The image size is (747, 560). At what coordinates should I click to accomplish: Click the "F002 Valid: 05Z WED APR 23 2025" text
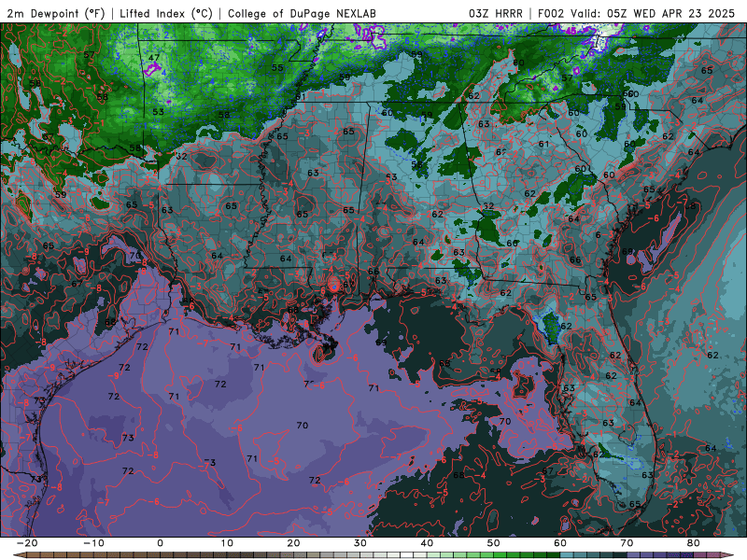pyautogui.click(x=637, y=13)
